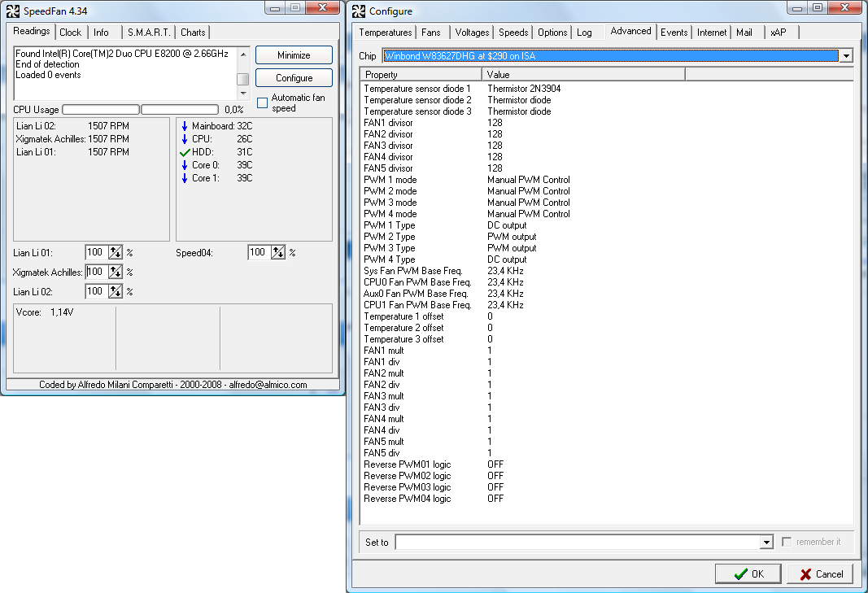Select the 'Temperature 1 offset' row
The width and height of the screenshot is (868, 593).
click(x=607, y=316)
